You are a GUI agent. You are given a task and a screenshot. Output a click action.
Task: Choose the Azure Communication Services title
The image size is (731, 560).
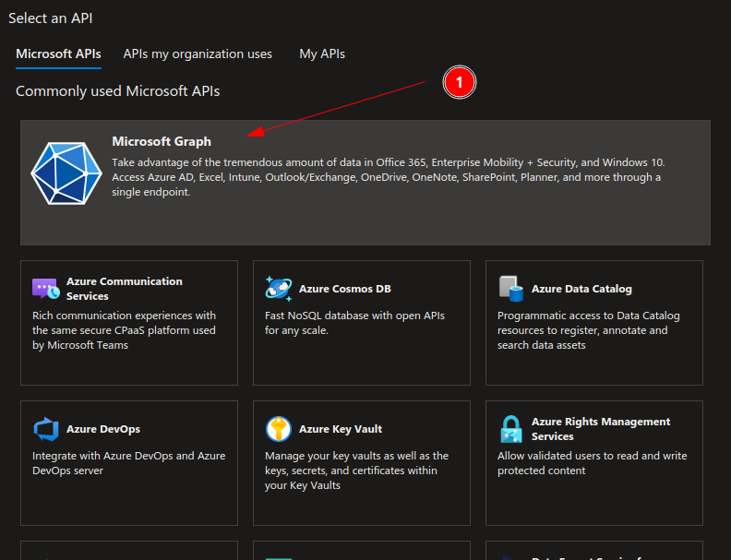click(125, 289)
